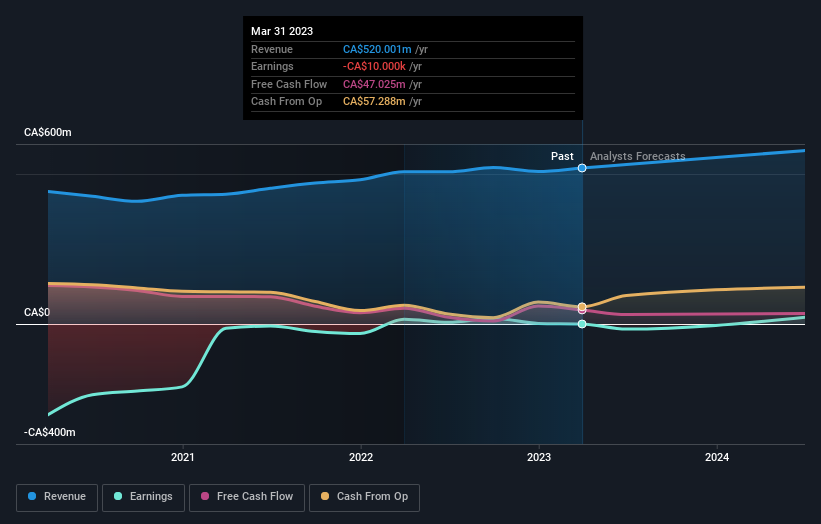Toggle the Revenue legend button
Screen dimensions: 821x524
click(x=57, y=497)
